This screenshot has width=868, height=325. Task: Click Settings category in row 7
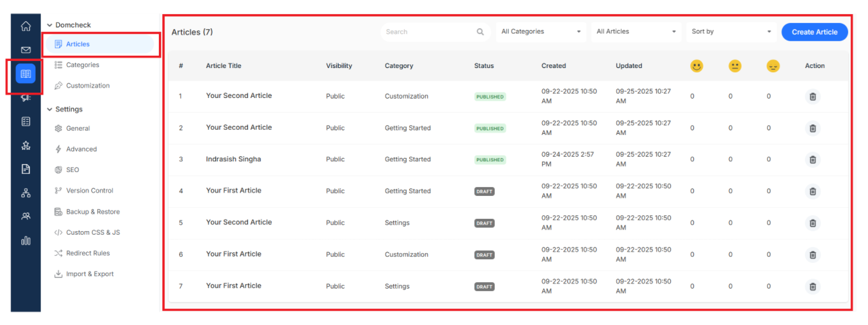[397, 286]
